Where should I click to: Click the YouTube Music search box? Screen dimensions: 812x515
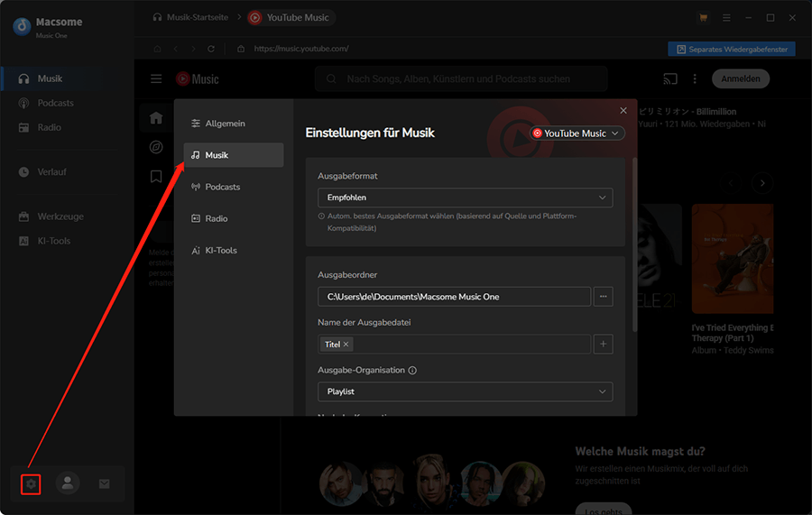click(461, 78)
